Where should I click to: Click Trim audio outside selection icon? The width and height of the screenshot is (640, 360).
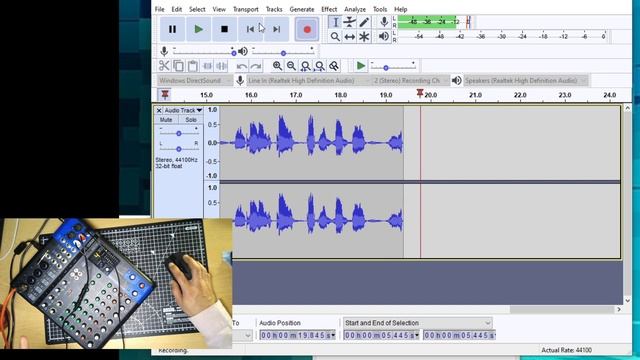(x=207, y=66)
